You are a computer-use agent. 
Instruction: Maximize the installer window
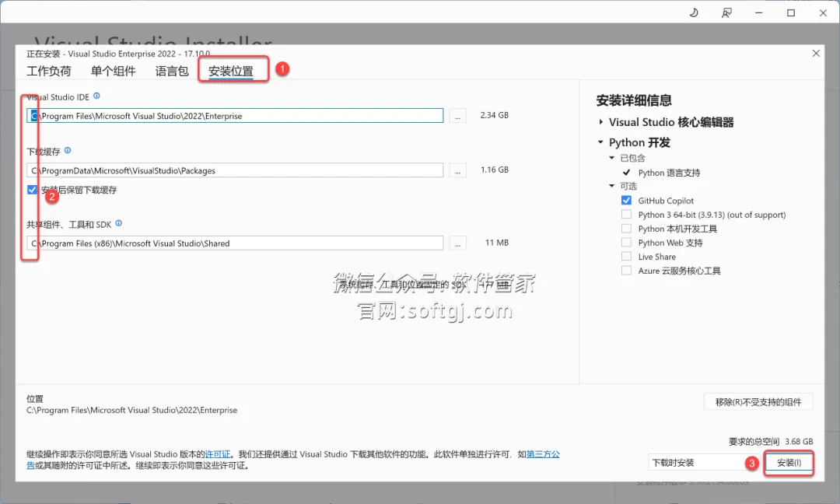coord(791,13)
